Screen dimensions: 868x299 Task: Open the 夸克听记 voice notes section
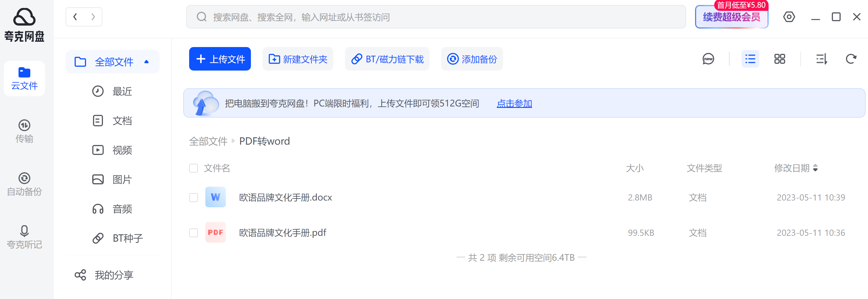click(24, 237)
